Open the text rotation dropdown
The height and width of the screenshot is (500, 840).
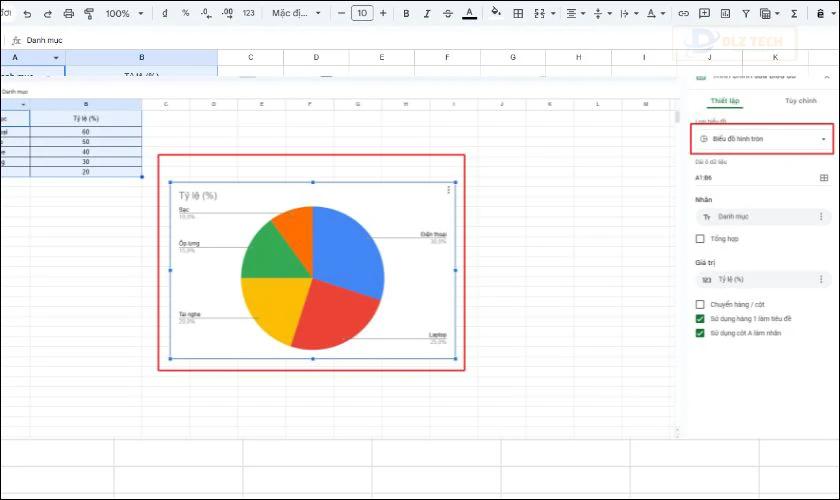pyautogui.click(x=656, y=13)
